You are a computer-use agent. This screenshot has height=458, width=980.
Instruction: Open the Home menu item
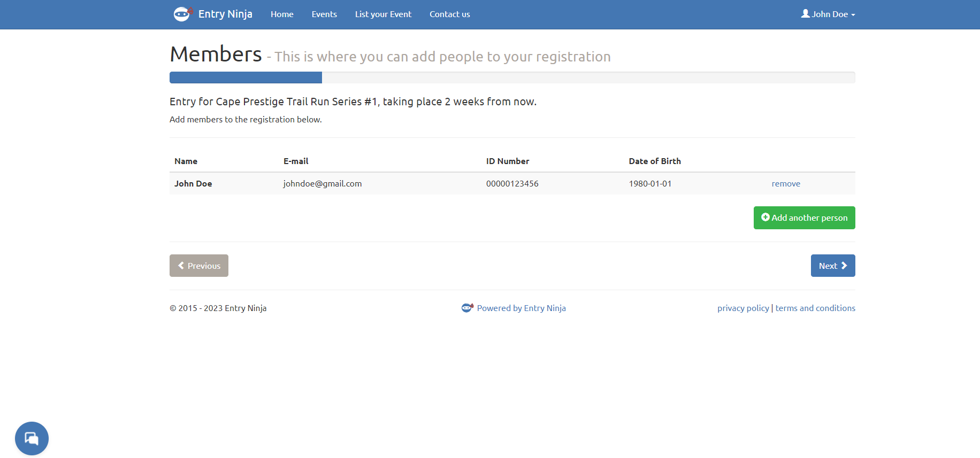point(282,14)
